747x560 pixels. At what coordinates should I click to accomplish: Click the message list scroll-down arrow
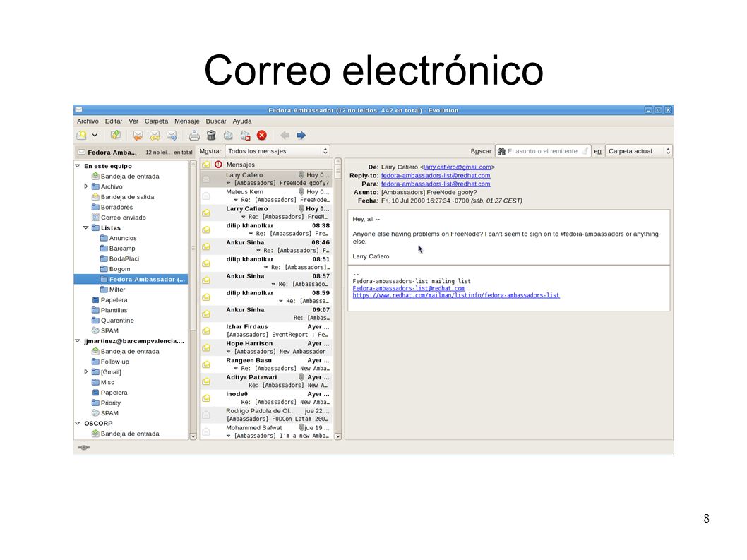[x=337, y=436]
